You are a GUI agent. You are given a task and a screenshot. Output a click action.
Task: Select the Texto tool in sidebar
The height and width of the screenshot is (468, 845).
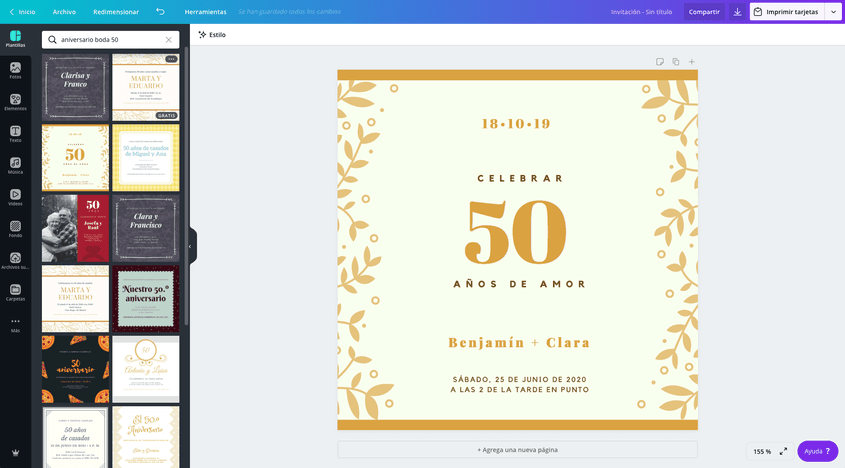coord(15,134)
